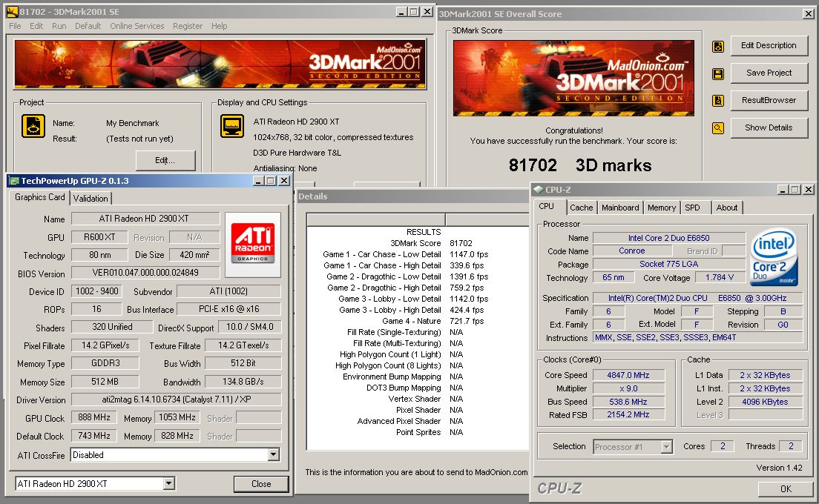The height and width of the screenshot is (504, 819).
Task: Click the Bandwidth 134.8 GB/s field
Action: pyautogui.click(x=243, y=382)
